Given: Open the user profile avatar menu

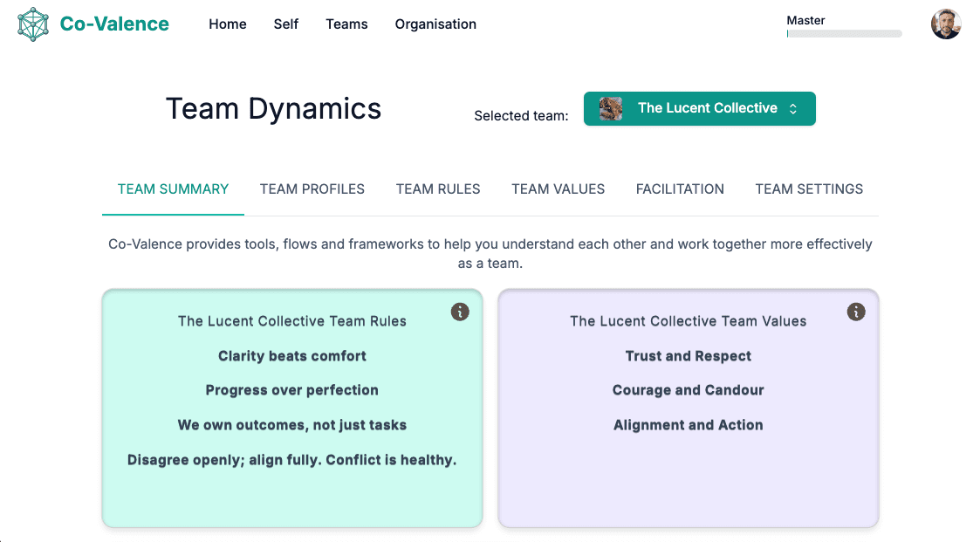Looking at the screenshot, I should click(x=945, y=24).
